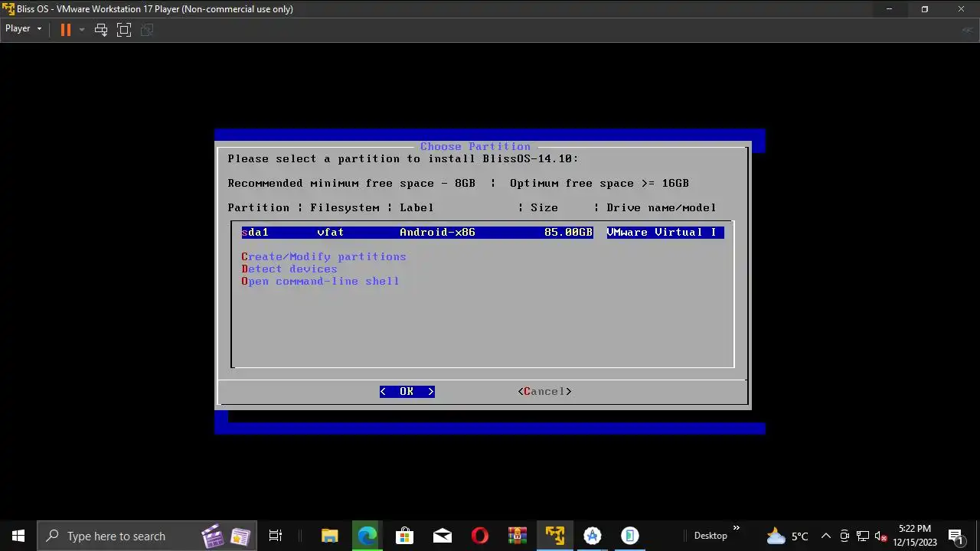Minimize the VMware Player window
The height and width of the screenshot is (551, 980).
[889, 9]
